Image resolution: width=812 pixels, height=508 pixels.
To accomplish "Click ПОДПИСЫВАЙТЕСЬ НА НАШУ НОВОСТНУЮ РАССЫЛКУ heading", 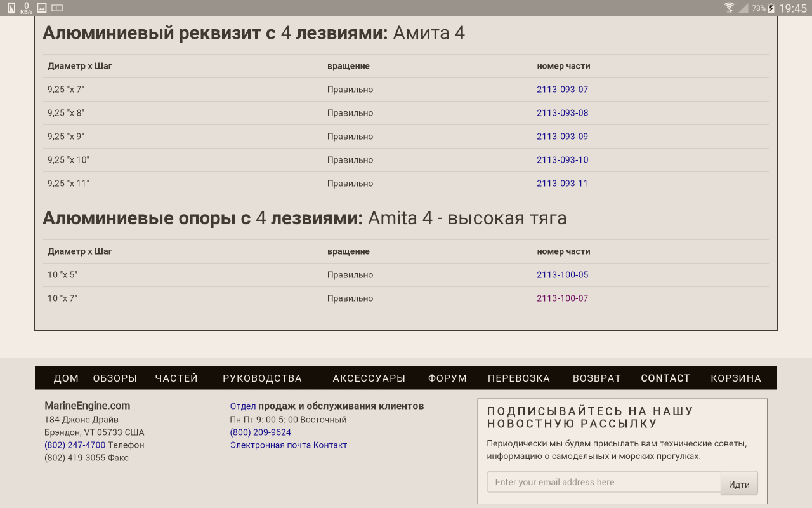I will pyautogui.click(x=590, y=418).
